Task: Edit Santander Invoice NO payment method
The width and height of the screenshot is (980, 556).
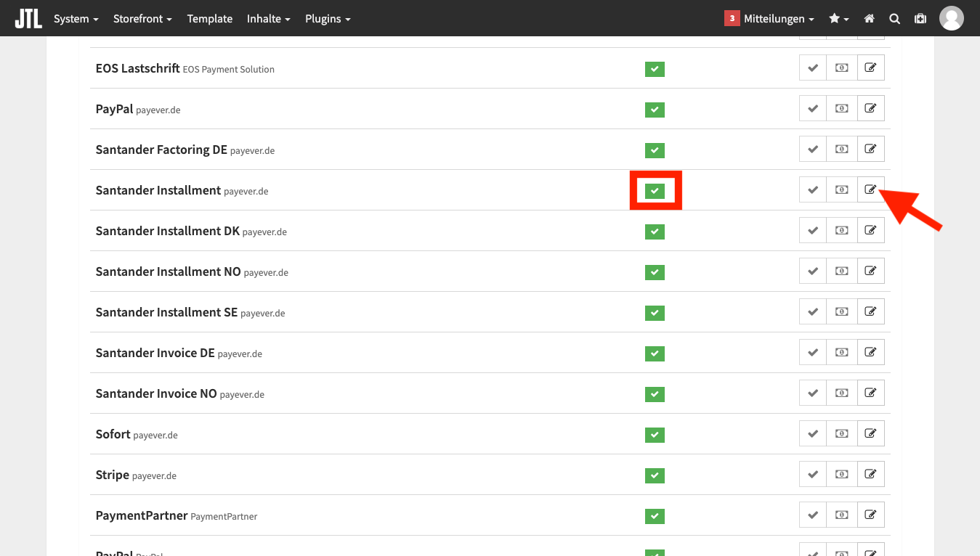Action: pyautogui.click(x=870, y=393)
